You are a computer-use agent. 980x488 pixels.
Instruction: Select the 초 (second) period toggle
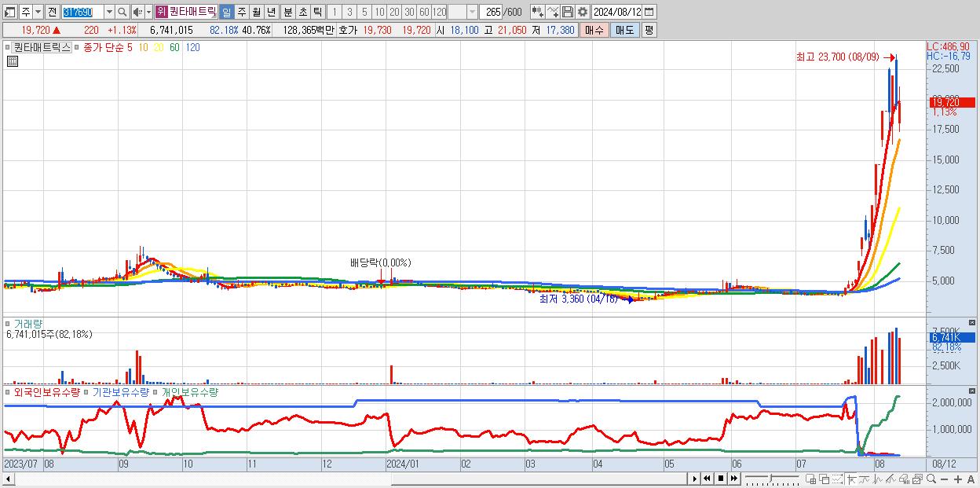click(x=302, y=12)
